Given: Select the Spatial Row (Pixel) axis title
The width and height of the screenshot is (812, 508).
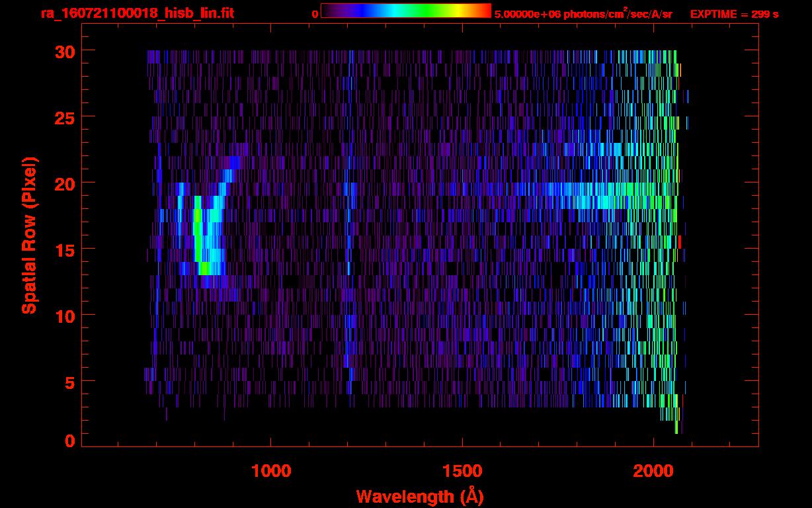Looking at the screenshot, I should (29, 235).
